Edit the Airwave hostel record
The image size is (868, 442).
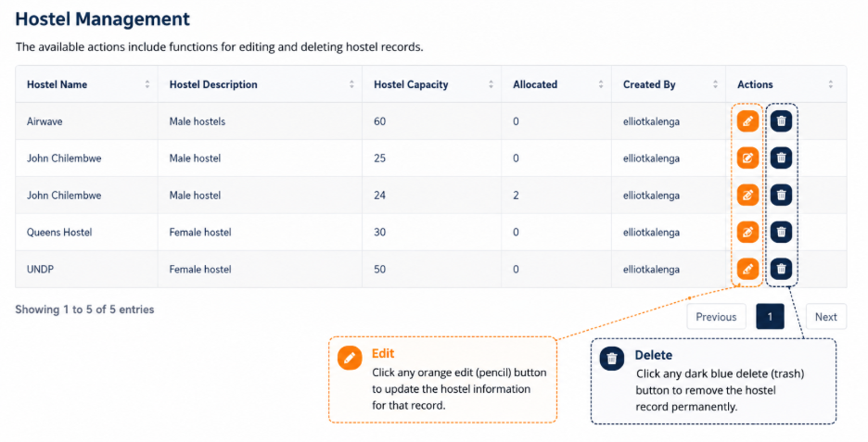pyautogui.click(x=747, y=121)
